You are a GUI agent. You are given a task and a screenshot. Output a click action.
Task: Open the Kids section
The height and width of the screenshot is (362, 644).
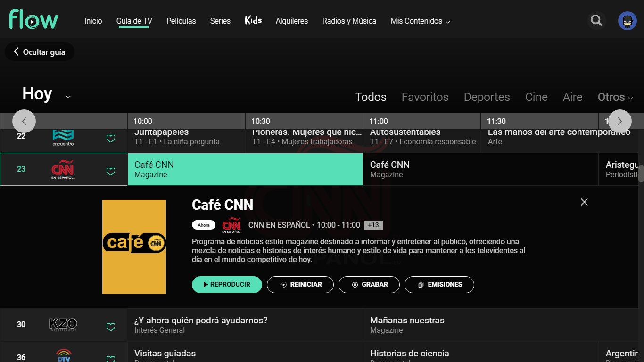point(253,20)
